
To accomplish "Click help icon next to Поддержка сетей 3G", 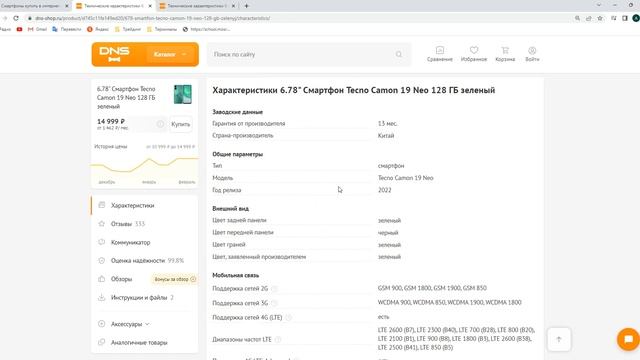I will 274,303.
